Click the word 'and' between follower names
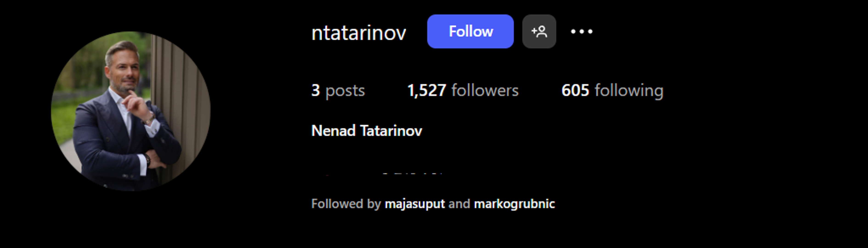 click(x=459, y=204)
